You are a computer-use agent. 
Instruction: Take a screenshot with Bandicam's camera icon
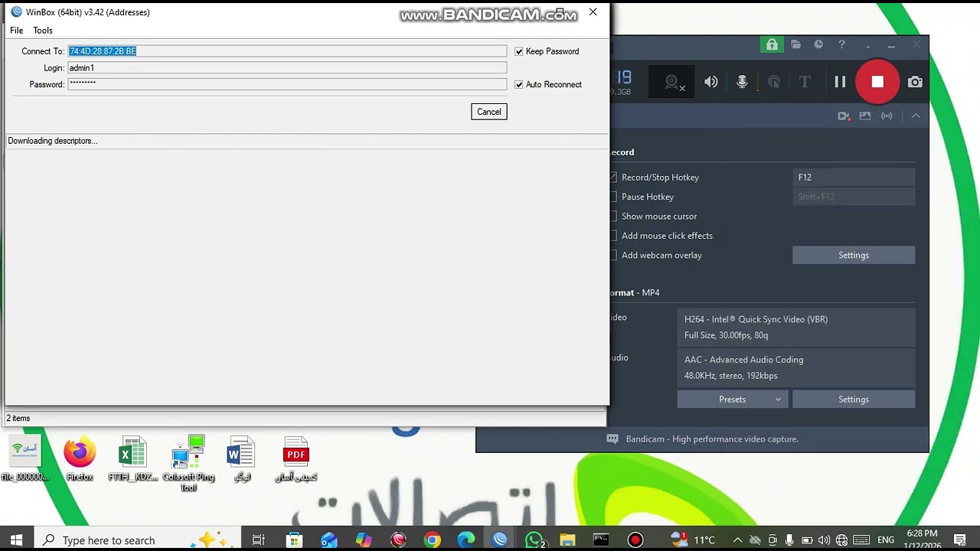pos(915,82)
